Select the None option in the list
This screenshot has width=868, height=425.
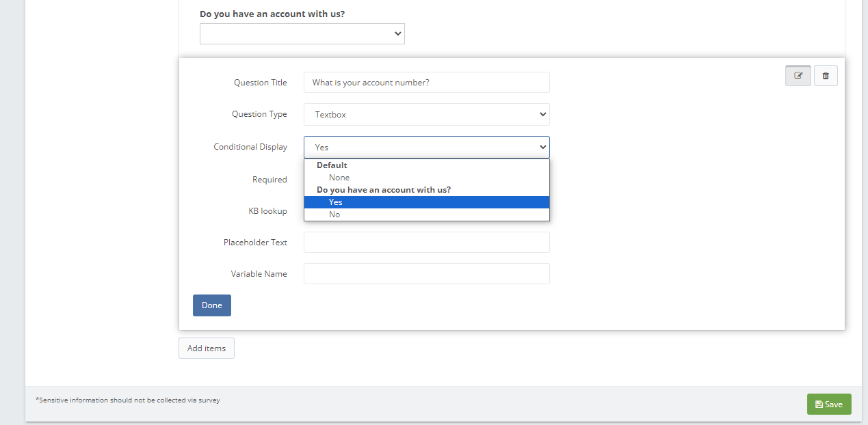point(339,178)
